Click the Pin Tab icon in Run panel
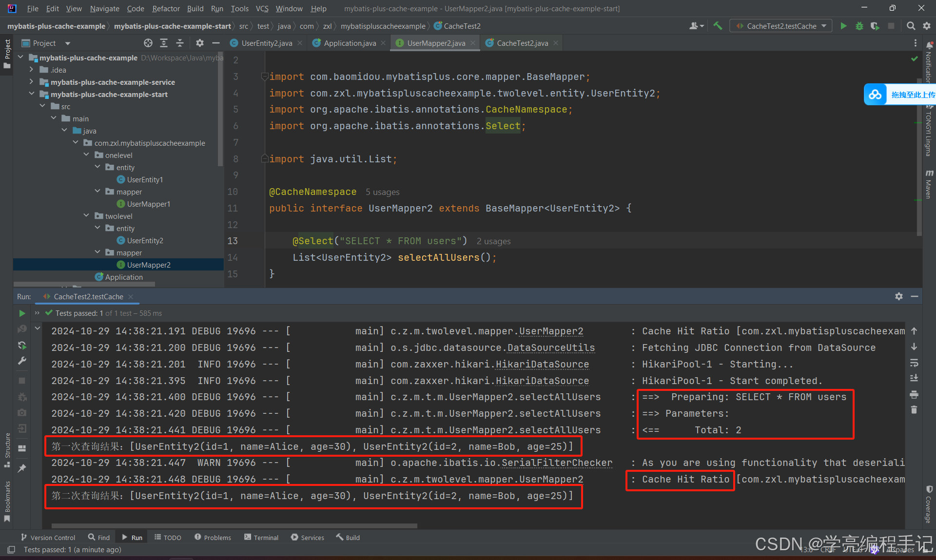The width and height of the screenshot is (936, 560). tap(22, 468)
